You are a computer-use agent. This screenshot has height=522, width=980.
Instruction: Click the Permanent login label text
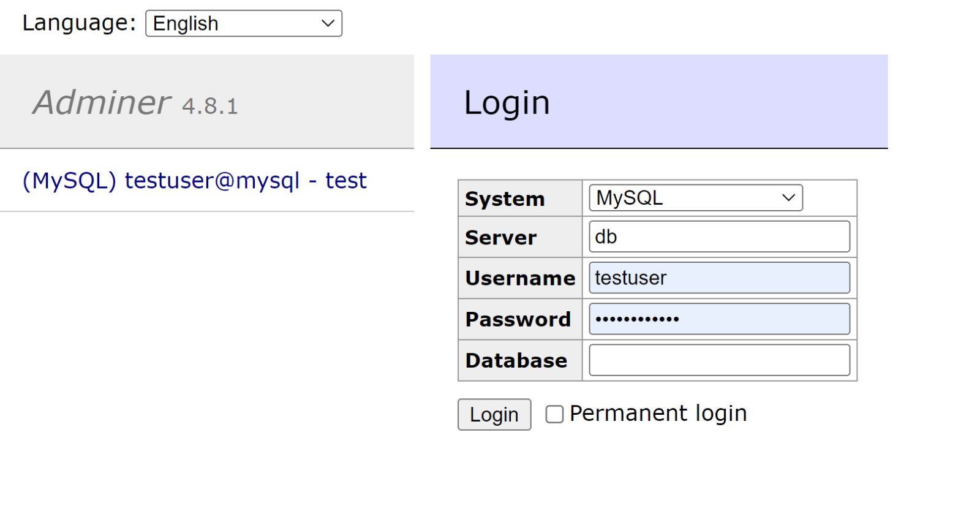coord(658,414)
